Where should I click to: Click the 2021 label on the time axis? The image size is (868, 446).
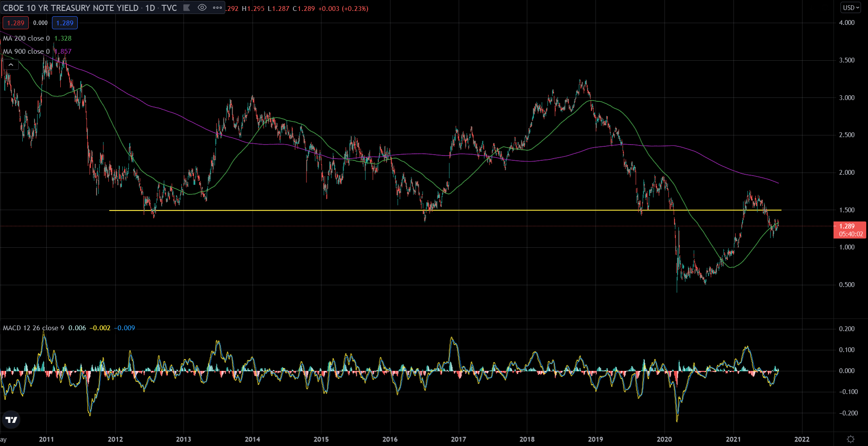click(733, 439)
